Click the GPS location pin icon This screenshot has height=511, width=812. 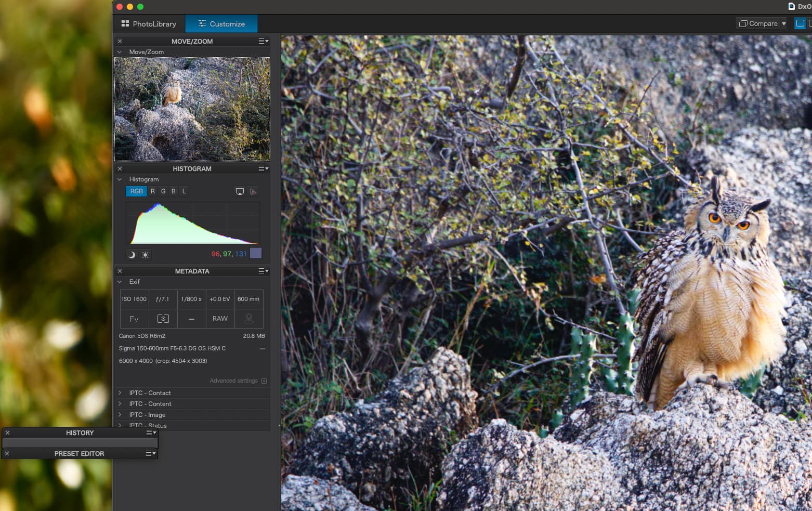(x=249, y=318)
